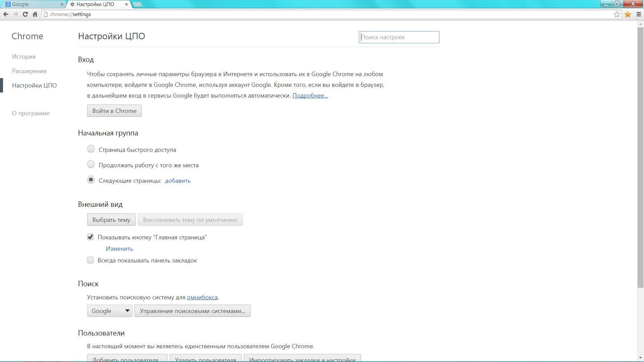Image resolution: width=644 pixels, height=362 pixels.
Task: Click the scrollbar up arrow
Action: 640,24
